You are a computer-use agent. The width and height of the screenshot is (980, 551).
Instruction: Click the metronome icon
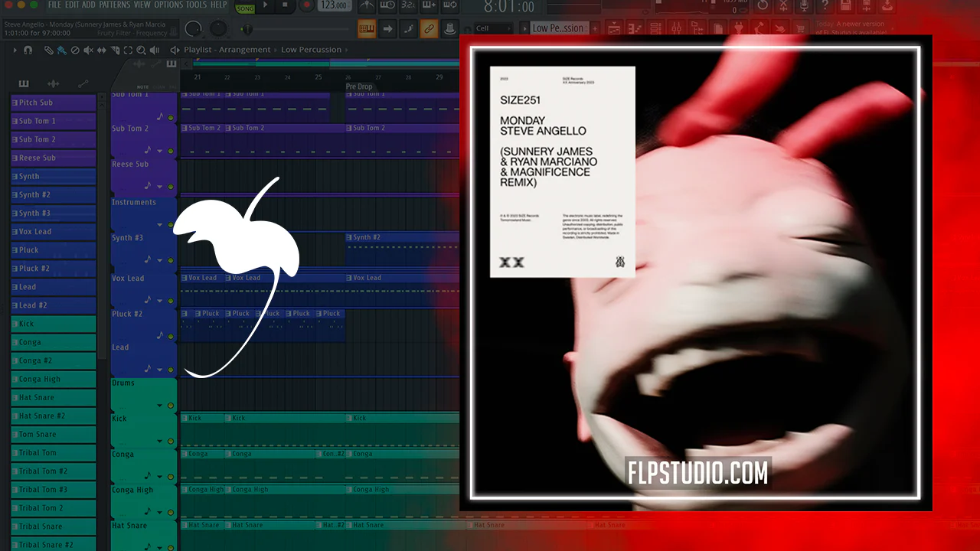click(367, 6)
